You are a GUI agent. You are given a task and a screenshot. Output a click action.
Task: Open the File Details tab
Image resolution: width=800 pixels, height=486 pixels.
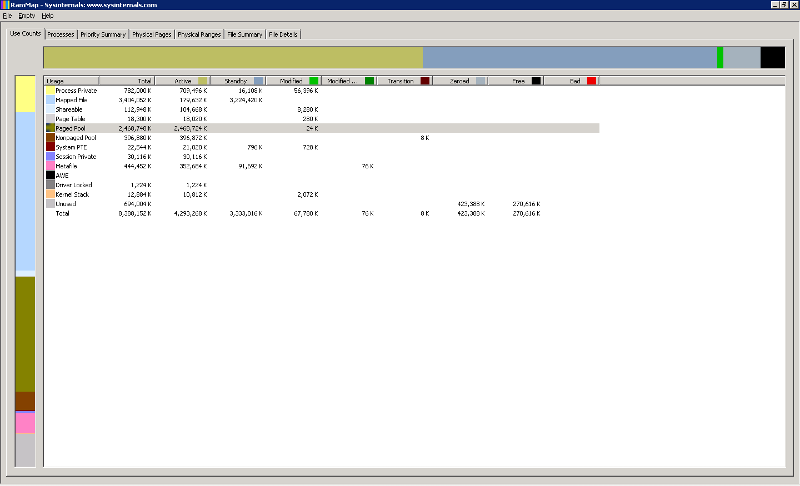(283, 35)
